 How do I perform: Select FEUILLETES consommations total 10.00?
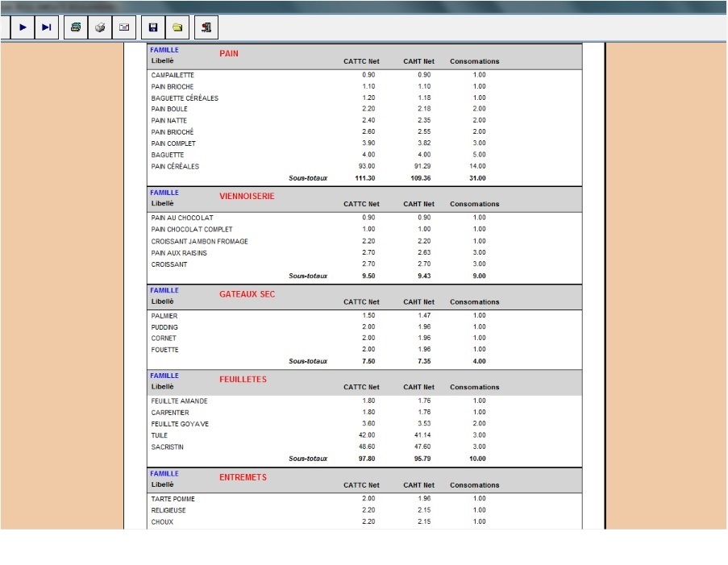(x=477, y=459)
